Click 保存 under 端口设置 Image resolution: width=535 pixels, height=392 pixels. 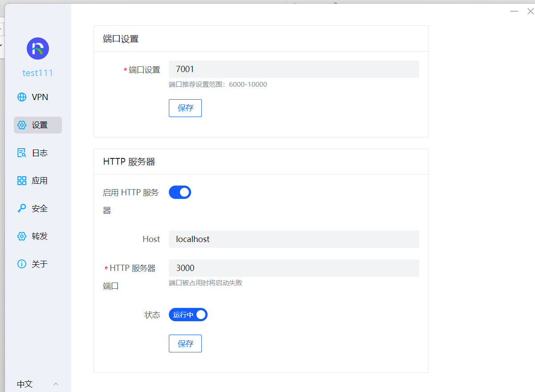pyautogui.click(x=185, y=108)
